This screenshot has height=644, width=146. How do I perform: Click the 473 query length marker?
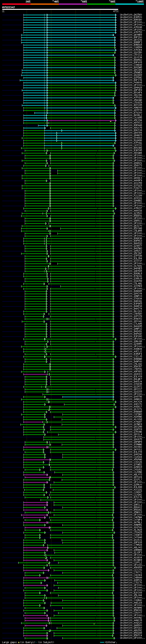115,11
